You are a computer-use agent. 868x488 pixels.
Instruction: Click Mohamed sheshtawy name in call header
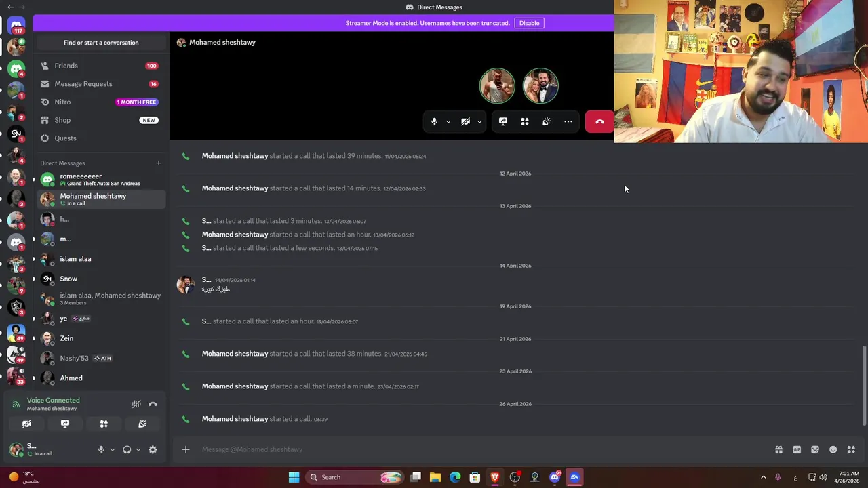(222, 42)
